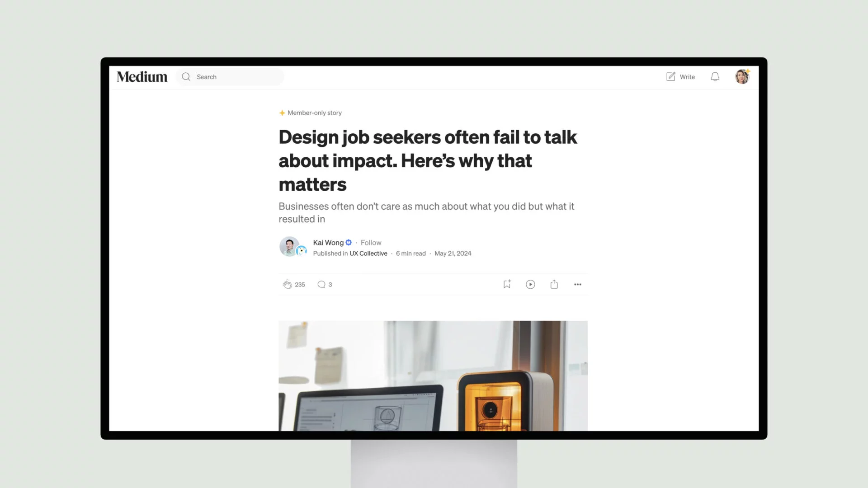Click the UX Collective publication link
Image resolution: width=868 pixels, height=488 pixels.
[x=368, y=253]
